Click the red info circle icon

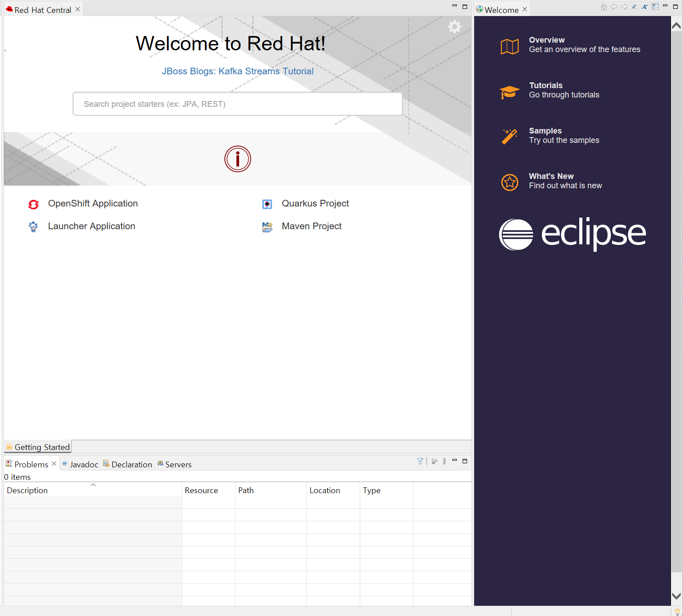[238, 159]
